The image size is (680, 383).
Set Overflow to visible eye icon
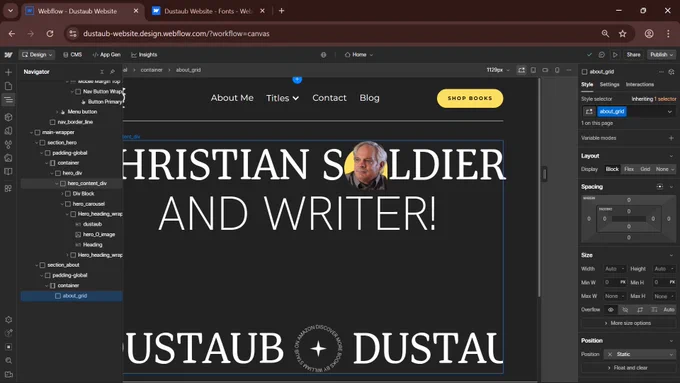[x=611, y=310]
